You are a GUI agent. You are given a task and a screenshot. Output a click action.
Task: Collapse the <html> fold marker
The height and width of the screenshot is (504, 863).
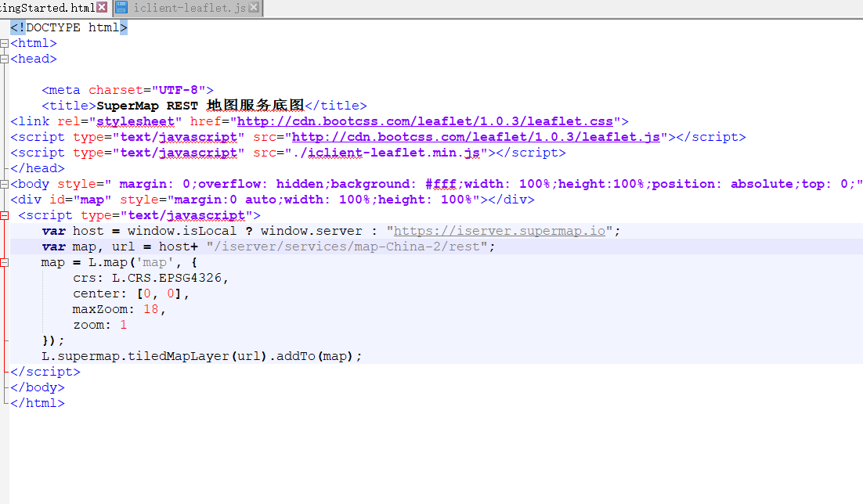pos(5,44)
